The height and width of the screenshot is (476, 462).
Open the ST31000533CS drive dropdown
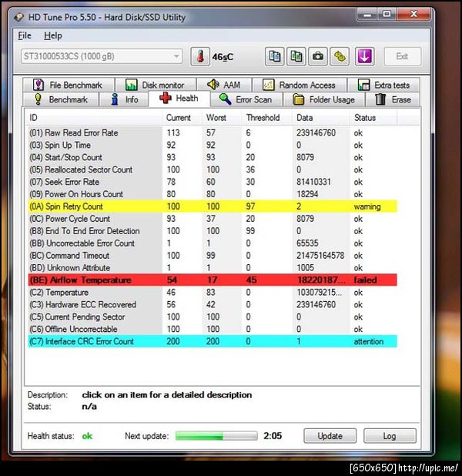(x=102, y=56)
